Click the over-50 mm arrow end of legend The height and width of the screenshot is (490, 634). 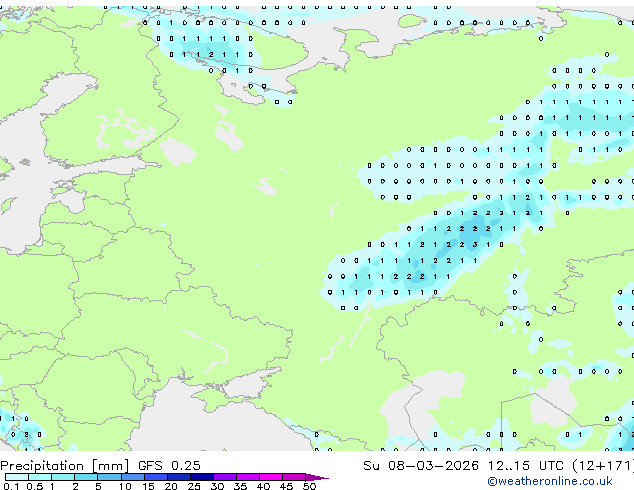[x=317, y=477]
